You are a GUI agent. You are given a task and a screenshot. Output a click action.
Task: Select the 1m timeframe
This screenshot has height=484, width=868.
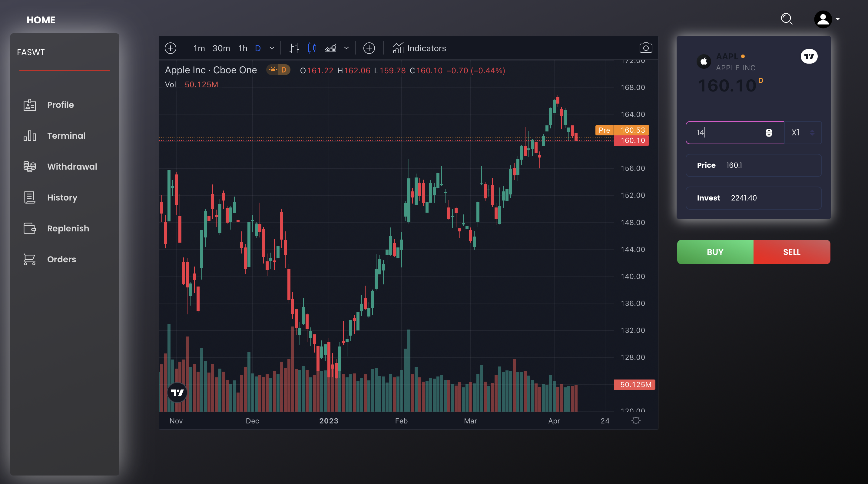pyautogui.click(x=199, y=48)
